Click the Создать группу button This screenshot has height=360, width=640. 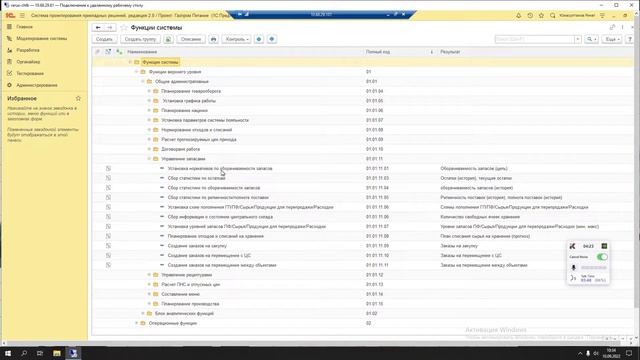(140, 39)
